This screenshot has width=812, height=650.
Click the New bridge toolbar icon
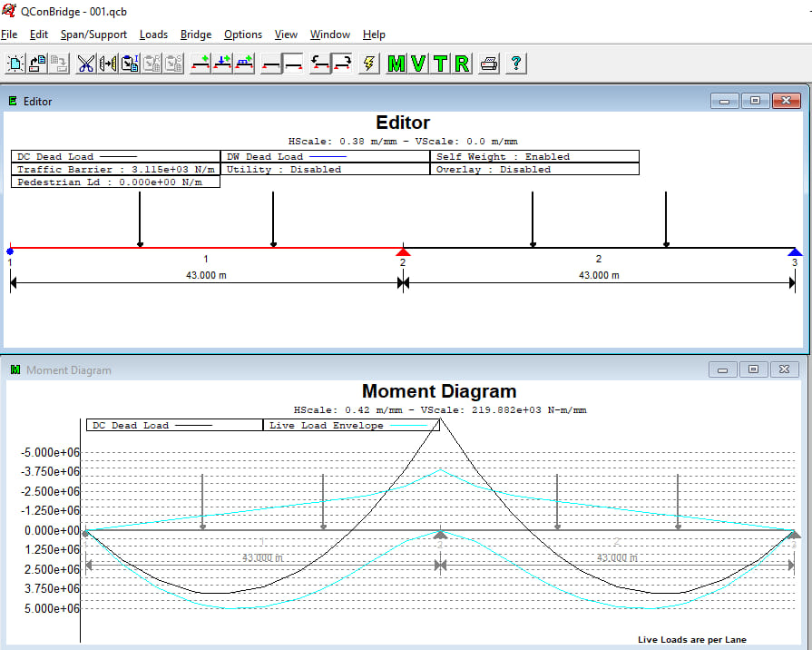[15, 64]
